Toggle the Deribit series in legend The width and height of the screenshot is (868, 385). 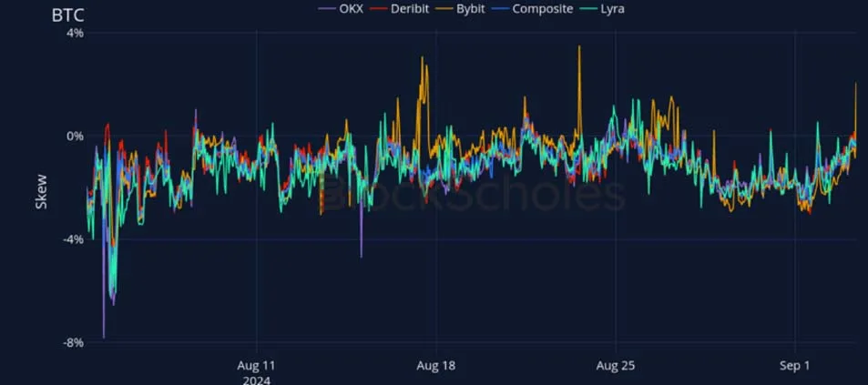402,9
